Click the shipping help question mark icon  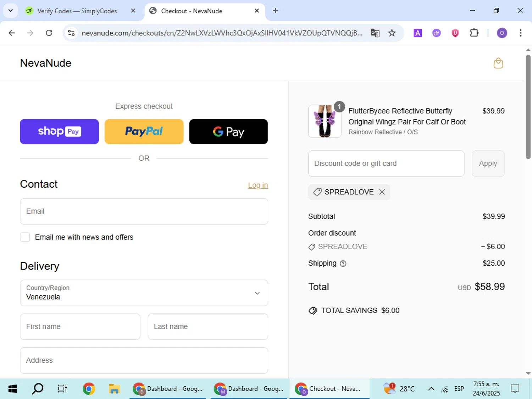tap(343, 264)
